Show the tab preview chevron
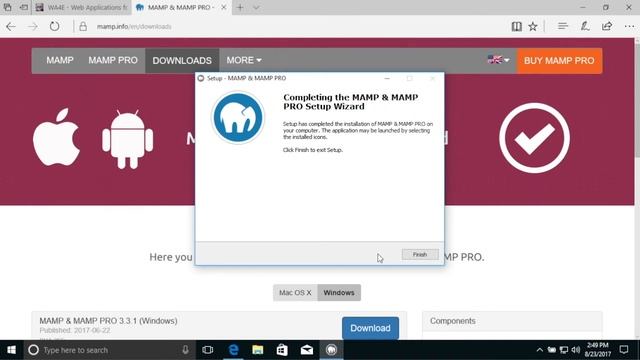Screen dimensions: 640x360 (256, 7)
